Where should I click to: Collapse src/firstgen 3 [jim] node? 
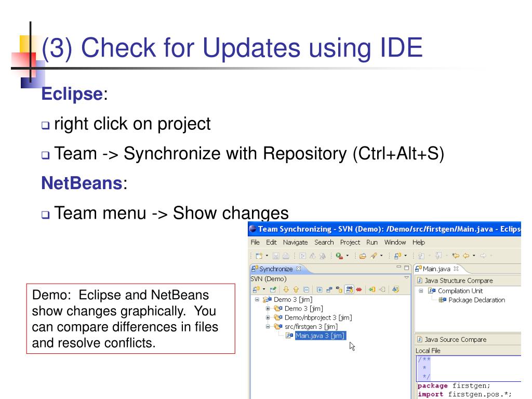[268, 326]
